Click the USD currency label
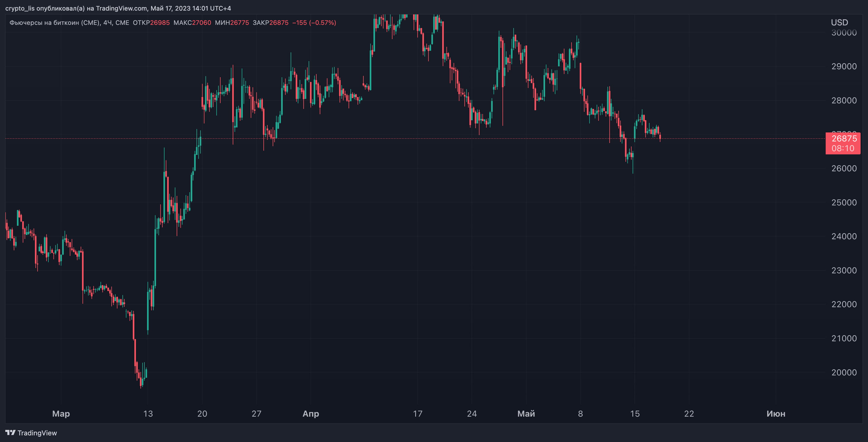The width and height of the screenshot is (868, 442). coord(839,22)
